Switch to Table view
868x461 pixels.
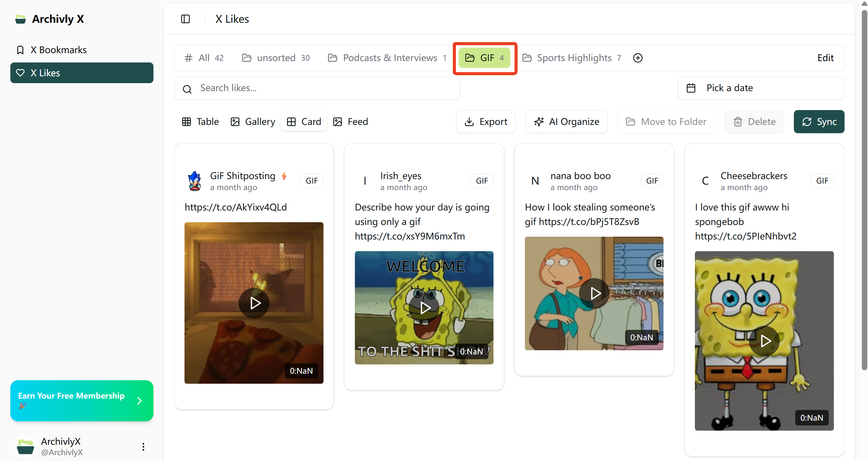pos(200,122)
